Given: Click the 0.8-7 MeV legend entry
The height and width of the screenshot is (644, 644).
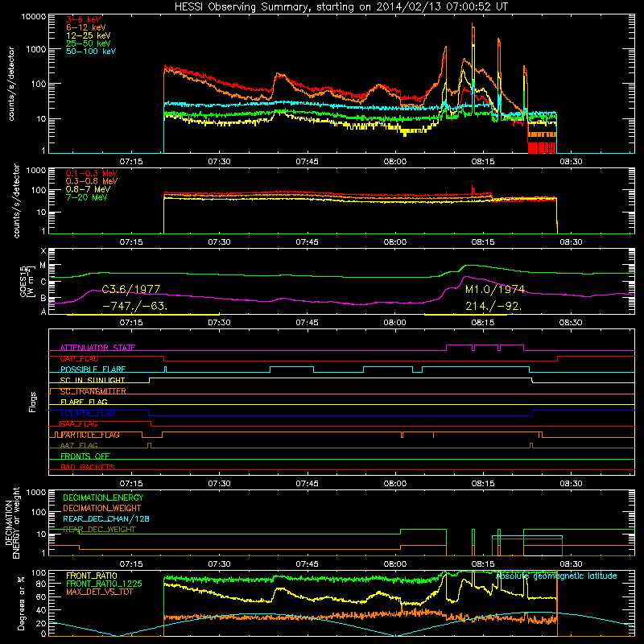Looking at the screenshot, I should [x=88, y=189].
